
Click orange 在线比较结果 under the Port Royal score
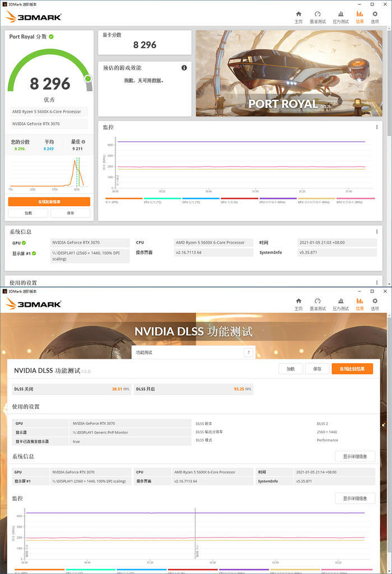click(49, 202)
